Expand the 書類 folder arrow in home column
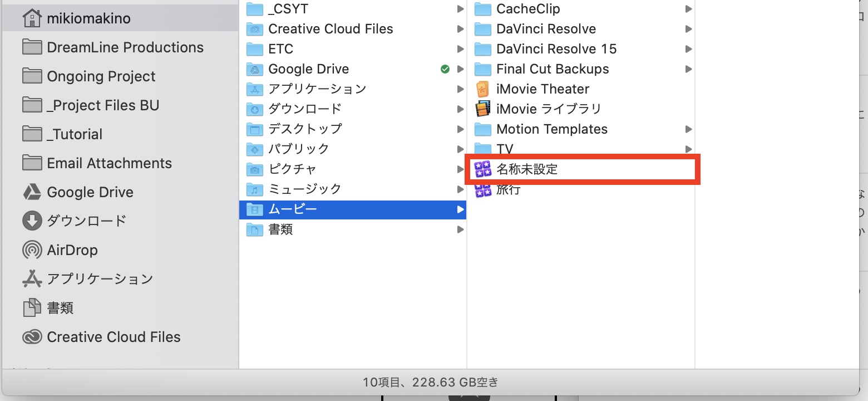868x401 pixels. pyautogui.click(x=460, y=229)
